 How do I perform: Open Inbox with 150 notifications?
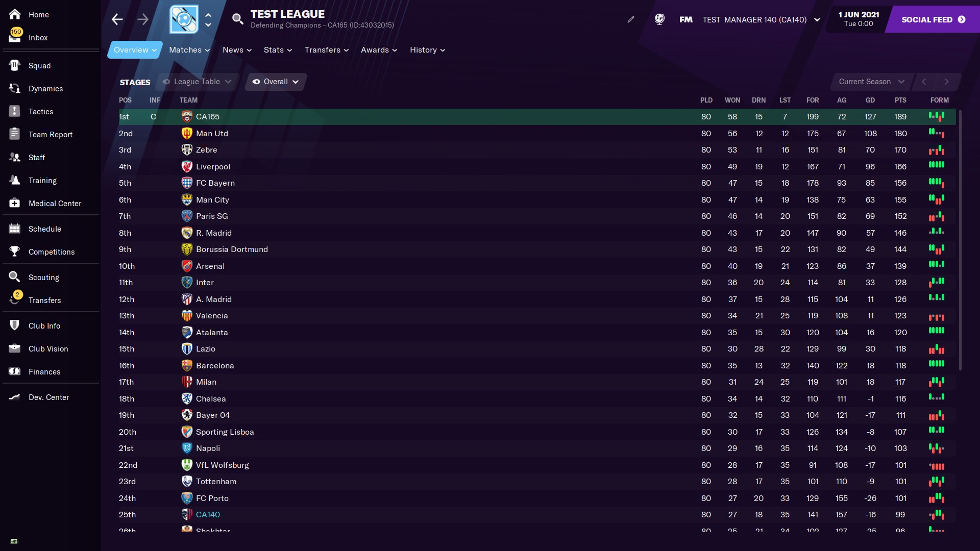coord(38,37)
